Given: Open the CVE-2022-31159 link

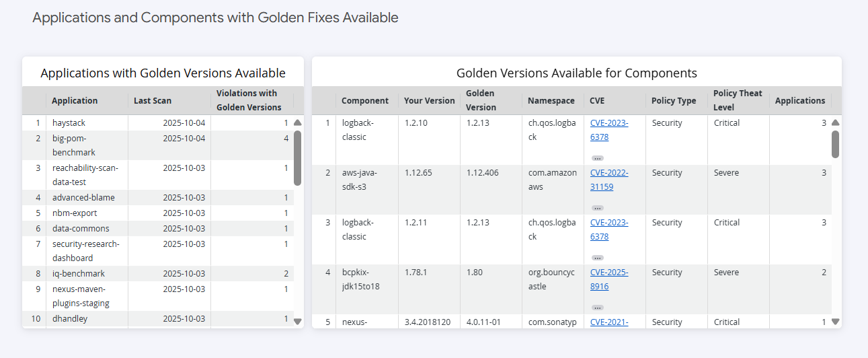Looking at the screenshot, I should 608,180.
